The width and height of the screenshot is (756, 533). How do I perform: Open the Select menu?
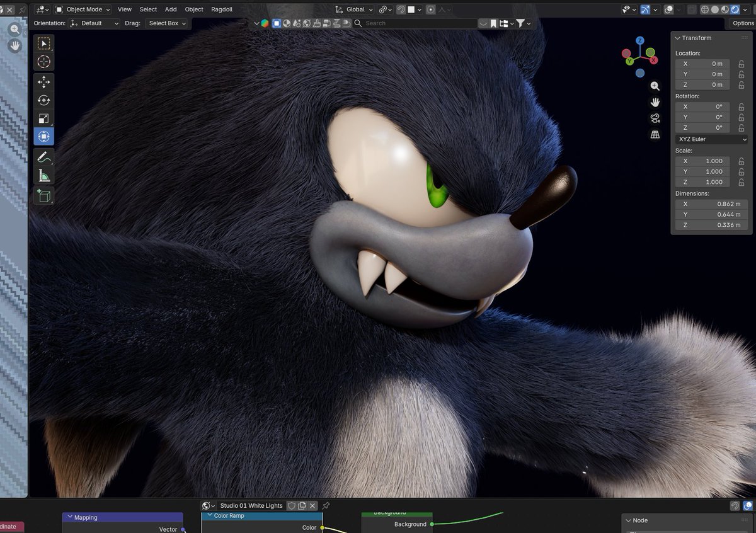149,9
